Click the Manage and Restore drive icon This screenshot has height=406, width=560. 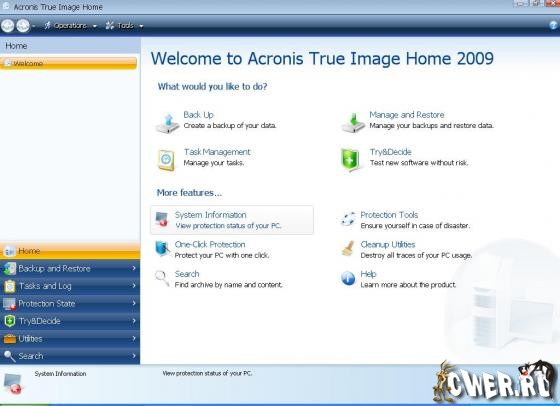(353, 122)
